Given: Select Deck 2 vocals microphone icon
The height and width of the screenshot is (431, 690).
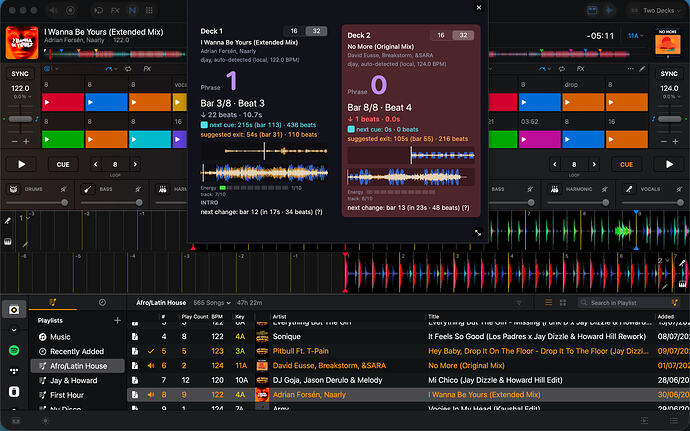Looking at the screenshot, I should 629,189.
